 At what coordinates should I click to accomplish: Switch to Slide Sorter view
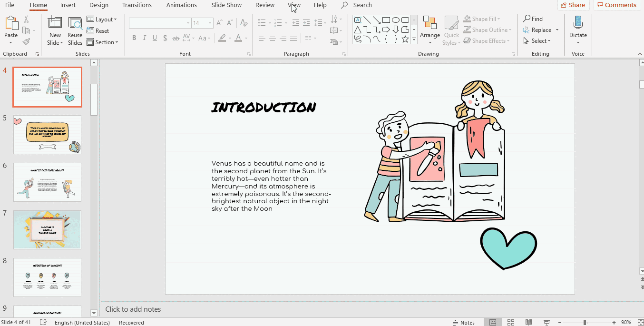point(511,322)
